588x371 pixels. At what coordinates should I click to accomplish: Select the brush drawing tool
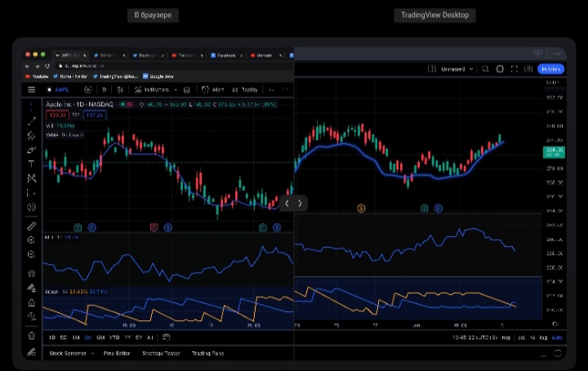(x=32, y=150)
